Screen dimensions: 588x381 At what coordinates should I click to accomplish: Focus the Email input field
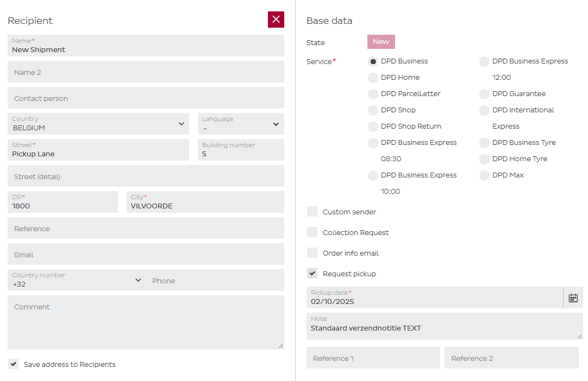pyautogui.click(x=146, y=255)
